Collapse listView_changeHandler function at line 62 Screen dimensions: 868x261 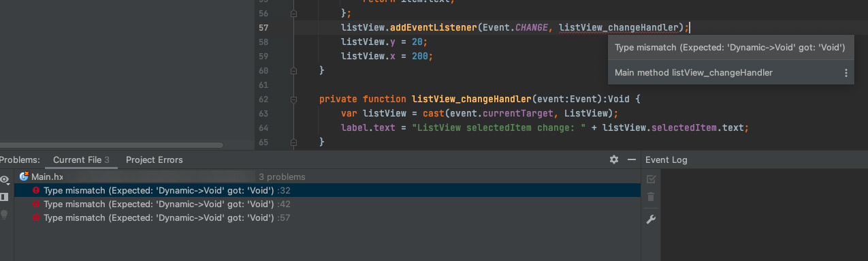[x=293, y=99]
